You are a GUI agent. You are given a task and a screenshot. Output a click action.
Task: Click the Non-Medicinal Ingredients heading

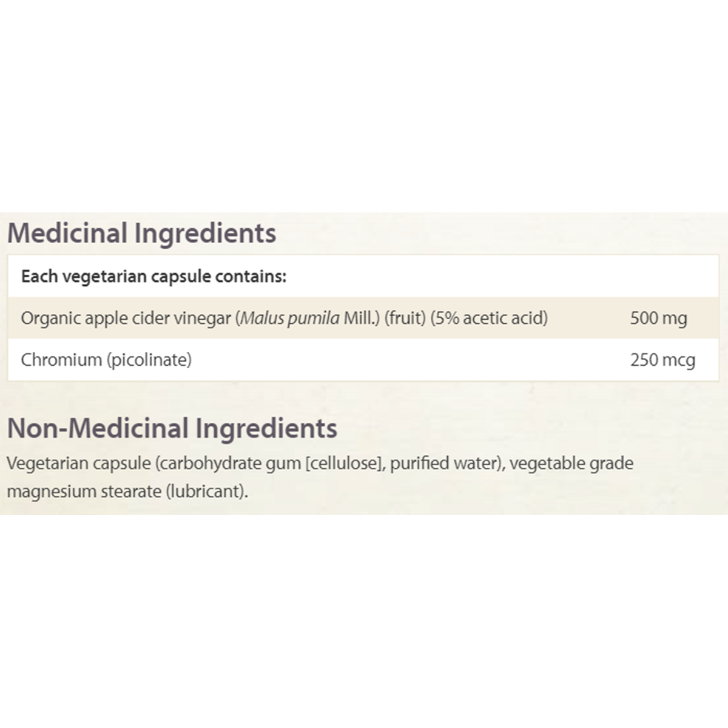(x=172, y=428)
